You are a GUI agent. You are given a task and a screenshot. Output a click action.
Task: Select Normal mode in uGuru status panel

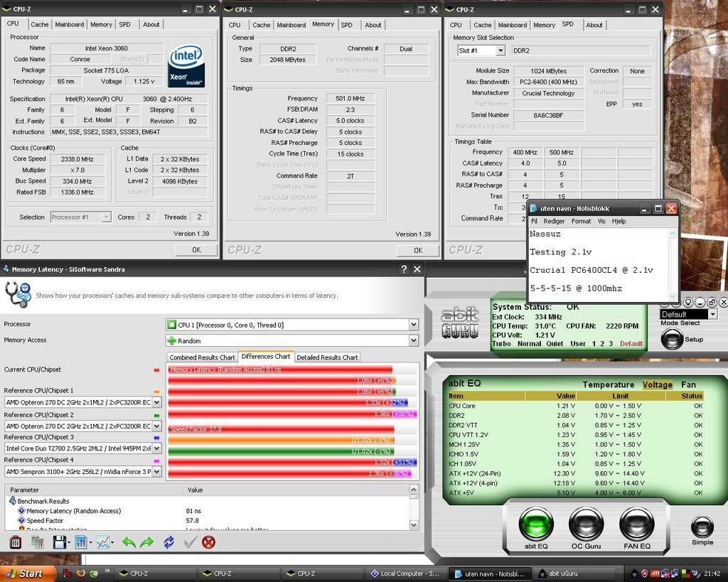click(529, 343)
